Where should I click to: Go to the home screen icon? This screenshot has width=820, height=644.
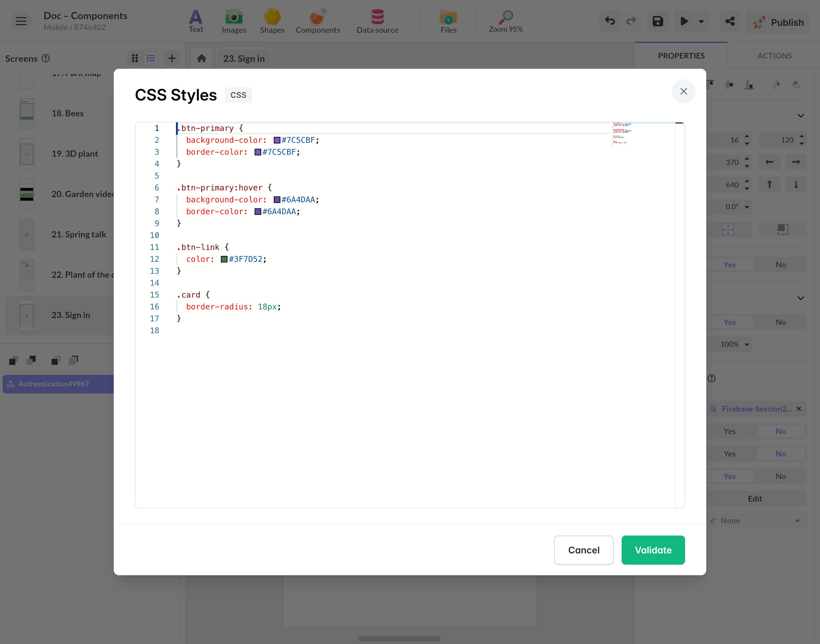point(202,59)
